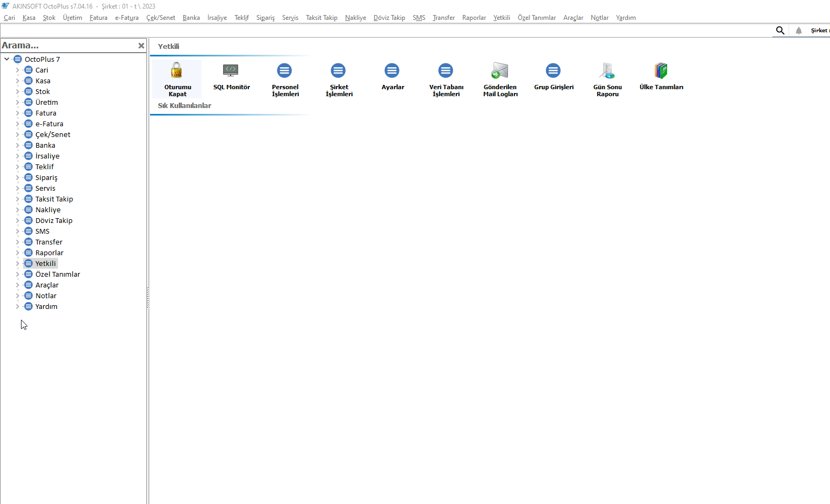Click the Teklif tree node icon

tap(28, 167)
